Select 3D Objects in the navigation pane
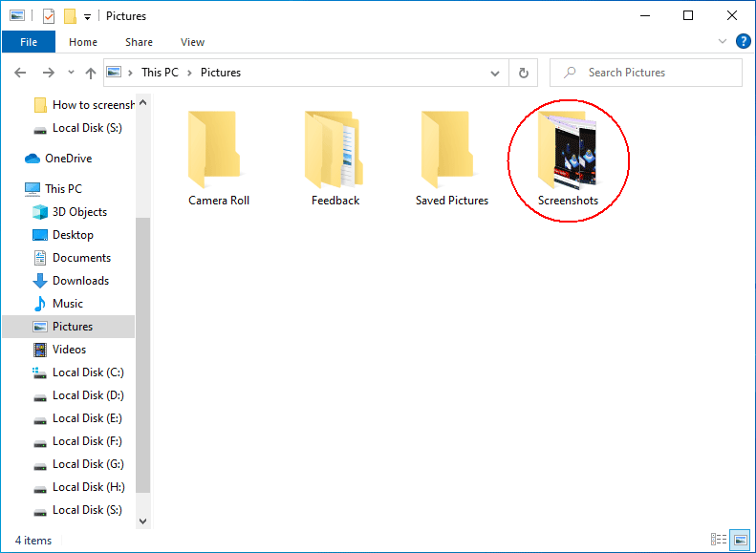Image resolution: width=756 pixels, height=553 pixels. pos(70,212)
